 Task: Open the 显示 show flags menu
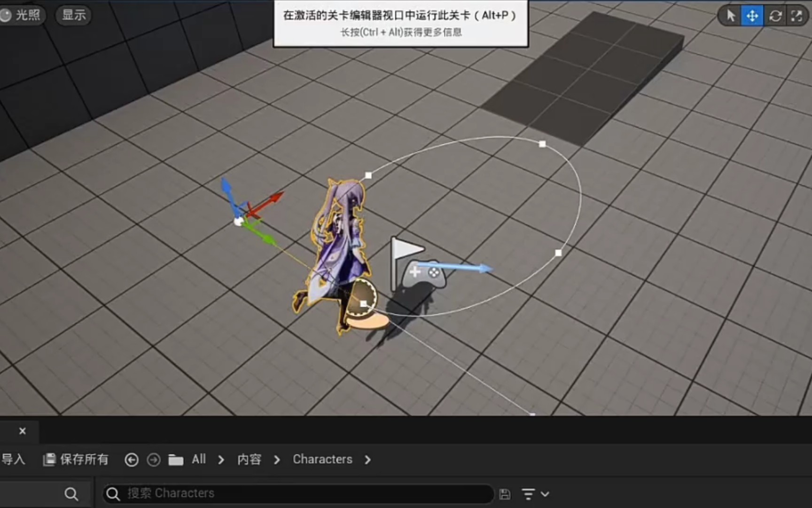point(74,15)
